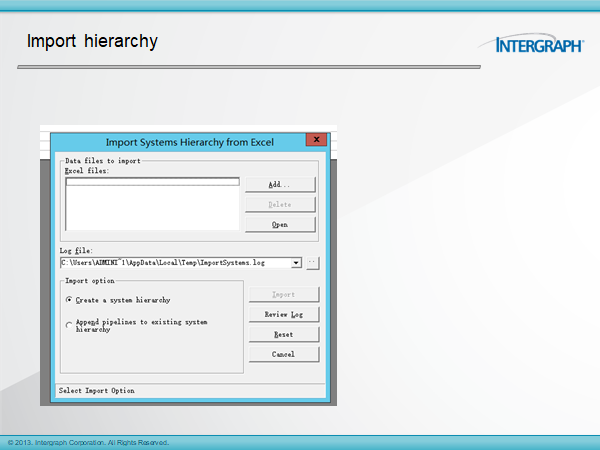The width and height of the screenshot is (600, 450).
Task: Open the Review Log button
Action: pos(284,314)
